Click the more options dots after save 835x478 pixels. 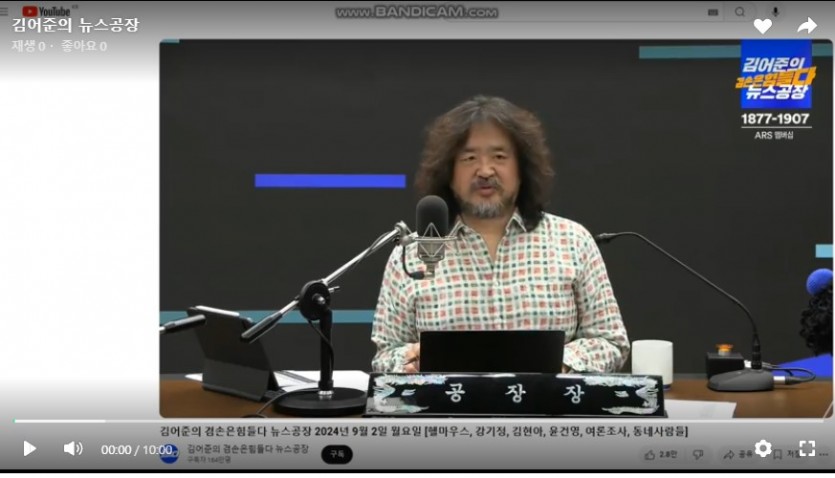coord(824,455)
